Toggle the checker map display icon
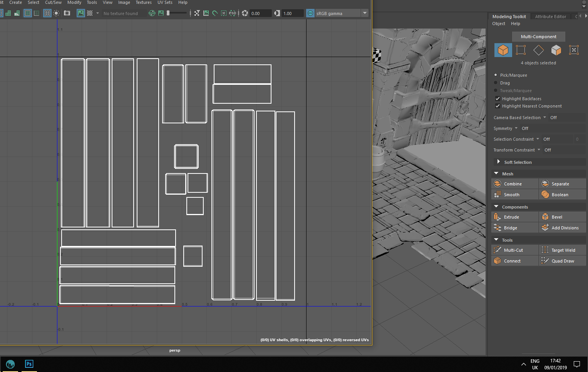The image size is (588, 372). point(90,13)
